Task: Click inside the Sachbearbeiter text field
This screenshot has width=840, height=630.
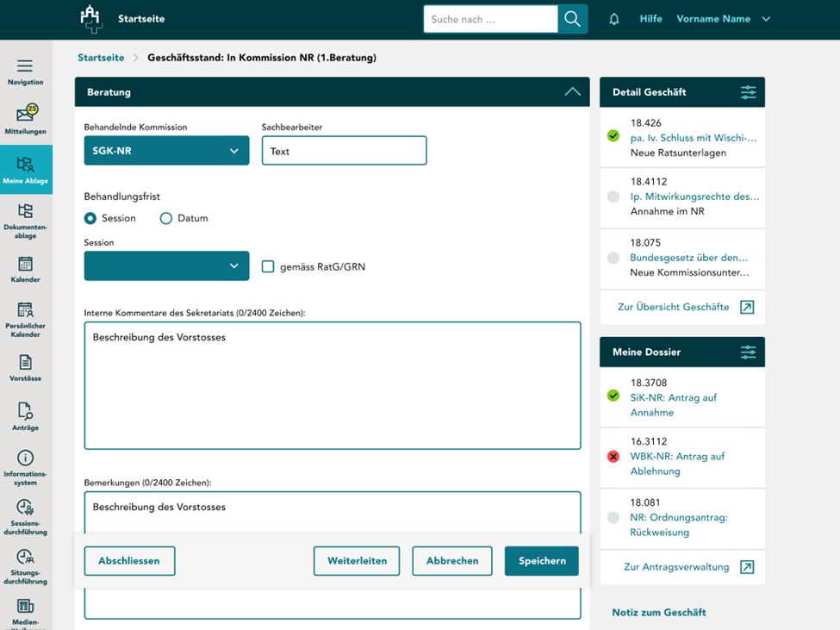Action: [344, 150]
